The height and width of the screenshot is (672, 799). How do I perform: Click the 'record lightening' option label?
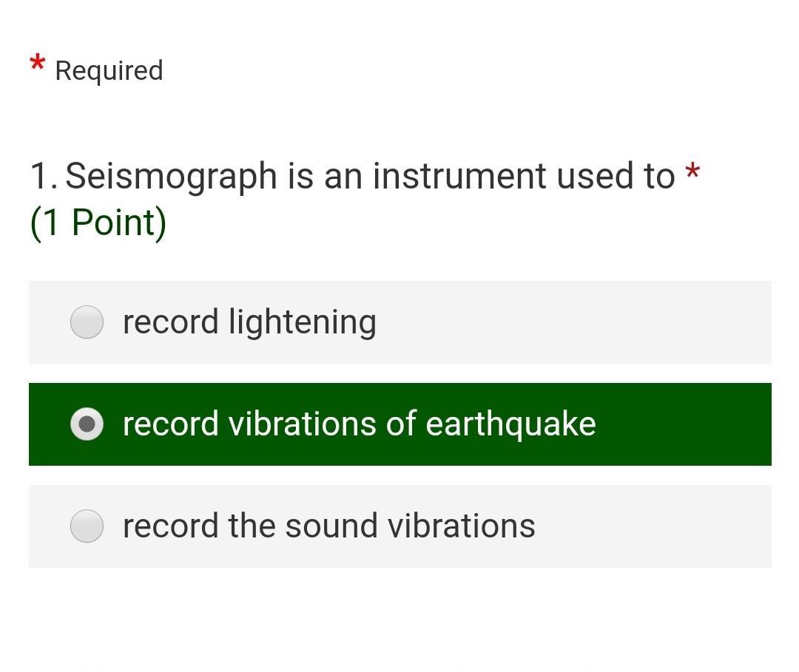click(x=249, y=322)
